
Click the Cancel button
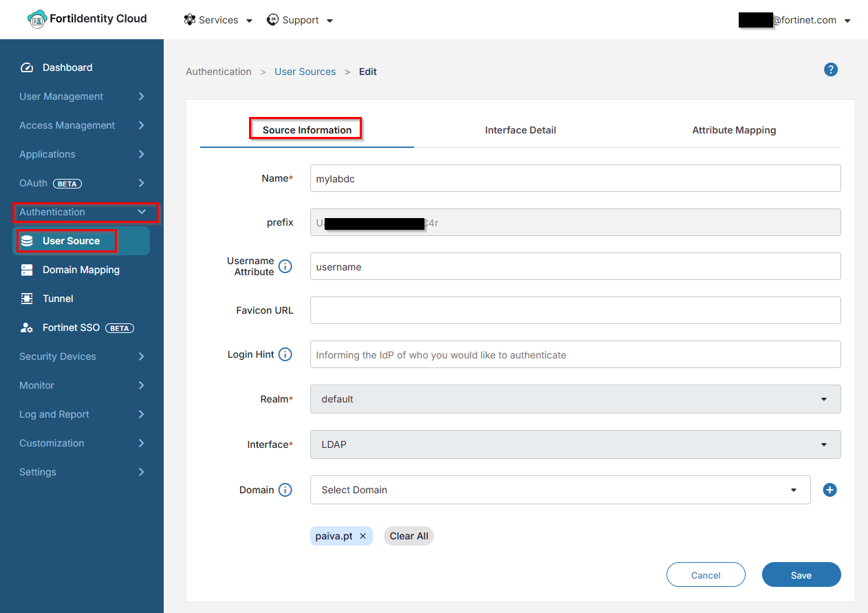706,575
